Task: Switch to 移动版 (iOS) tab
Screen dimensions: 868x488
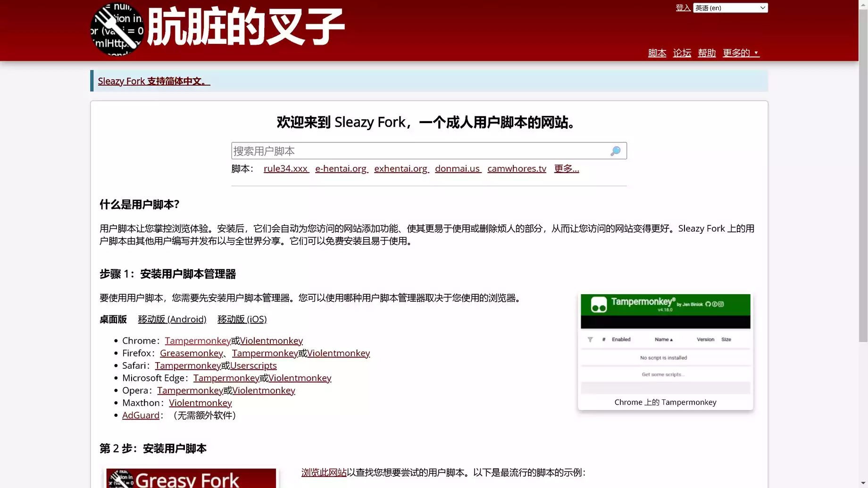Action: click(242, 319)
